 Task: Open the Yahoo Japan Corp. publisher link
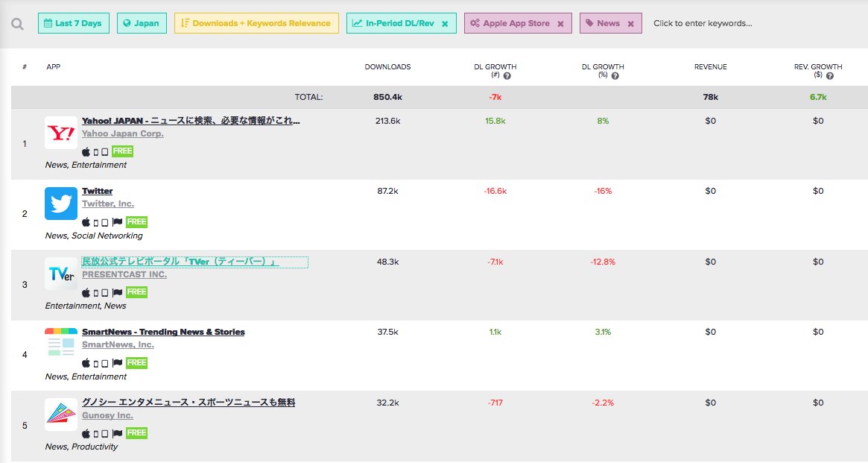tap(123, 133)
